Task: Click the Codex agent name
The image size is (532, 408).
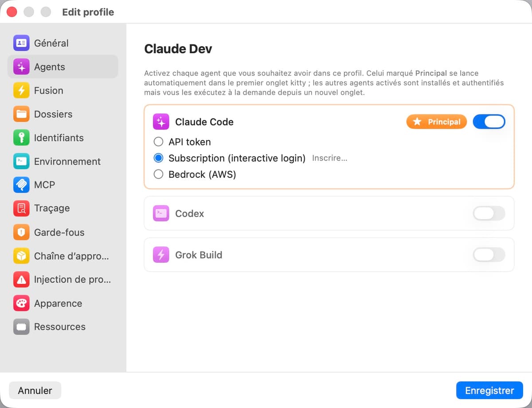Action: coord(190,213)
